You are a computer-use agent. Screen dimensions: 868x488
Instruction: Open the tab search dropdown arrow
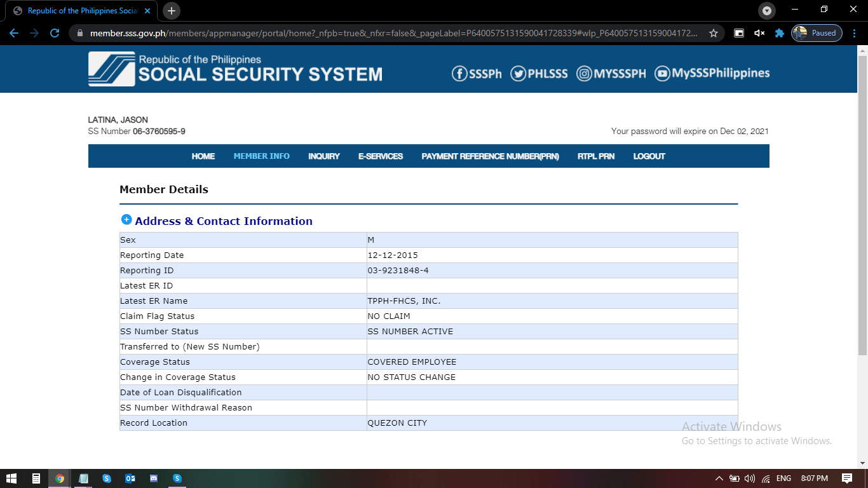[767, 11]
